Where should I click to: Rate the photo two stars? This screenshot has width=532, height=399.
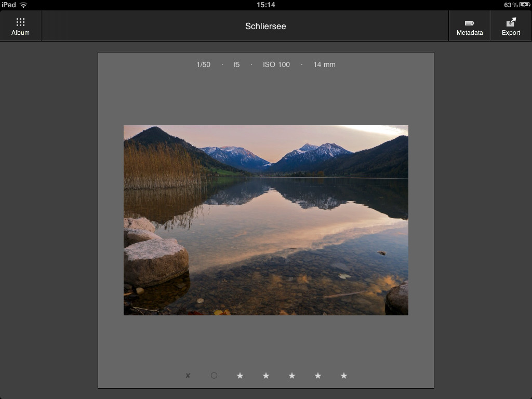(x=266, y=376)
